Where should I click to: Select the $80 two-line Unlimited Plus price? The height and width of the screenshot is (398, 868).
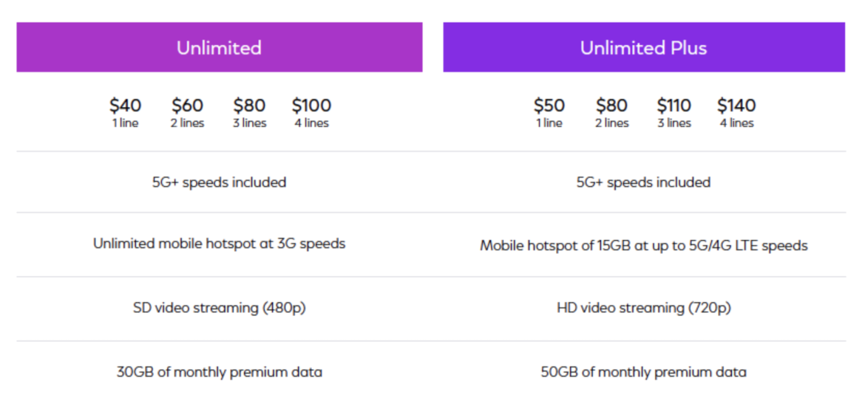[611, 105]
